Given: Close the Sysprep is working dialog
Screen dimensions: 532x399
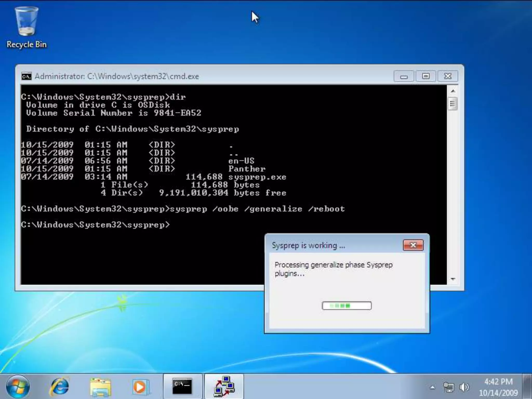Looking at the screenshot, I should coord(413,245).
